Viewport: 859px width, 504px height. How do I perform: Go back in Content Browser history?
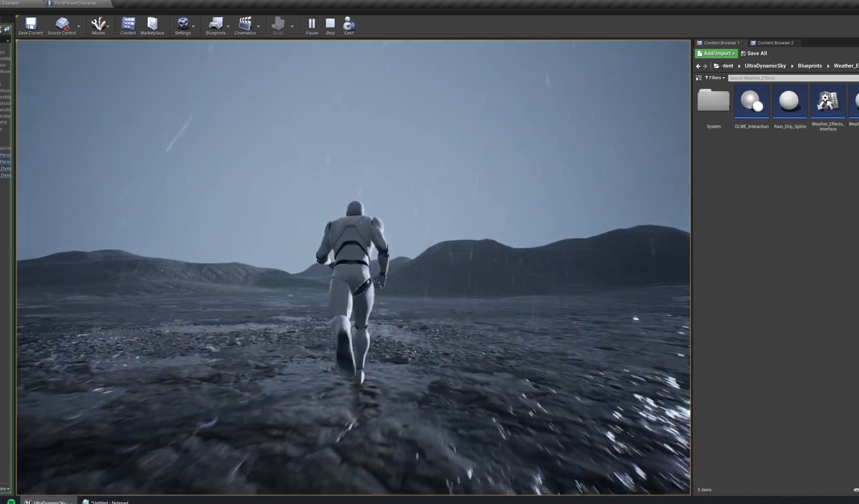click(698, 66)
